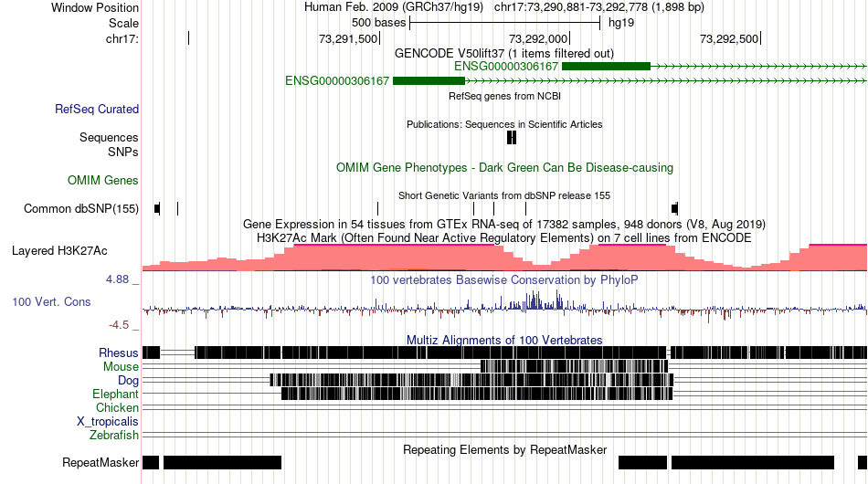Click the lower ENSG00000306167 gene name
The image size is (868, 484).
tap(337, 80)
